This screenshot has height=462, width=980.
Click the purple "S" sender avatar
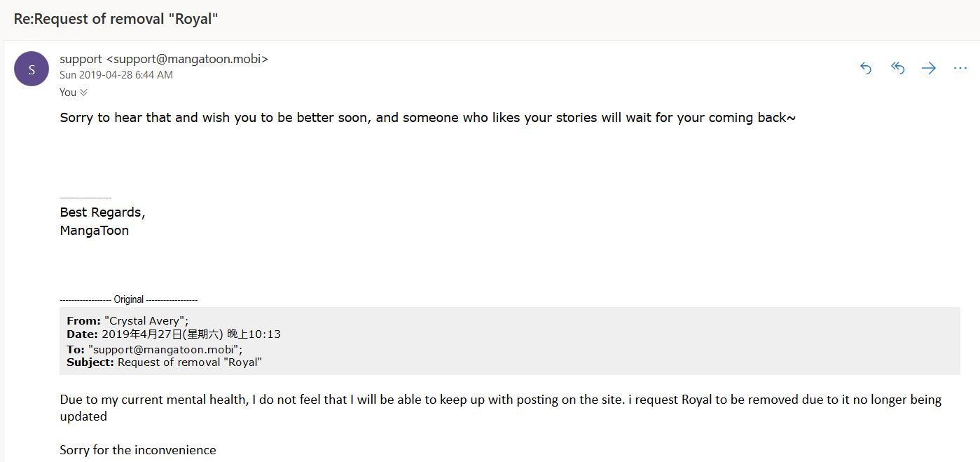(x=32, y=69)
